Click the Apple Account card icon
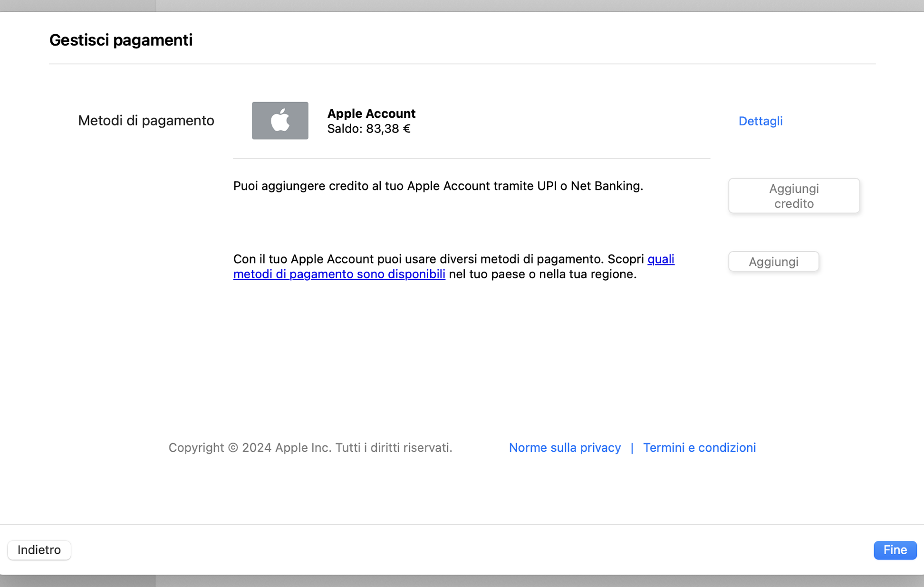 (x=280, y=121)
